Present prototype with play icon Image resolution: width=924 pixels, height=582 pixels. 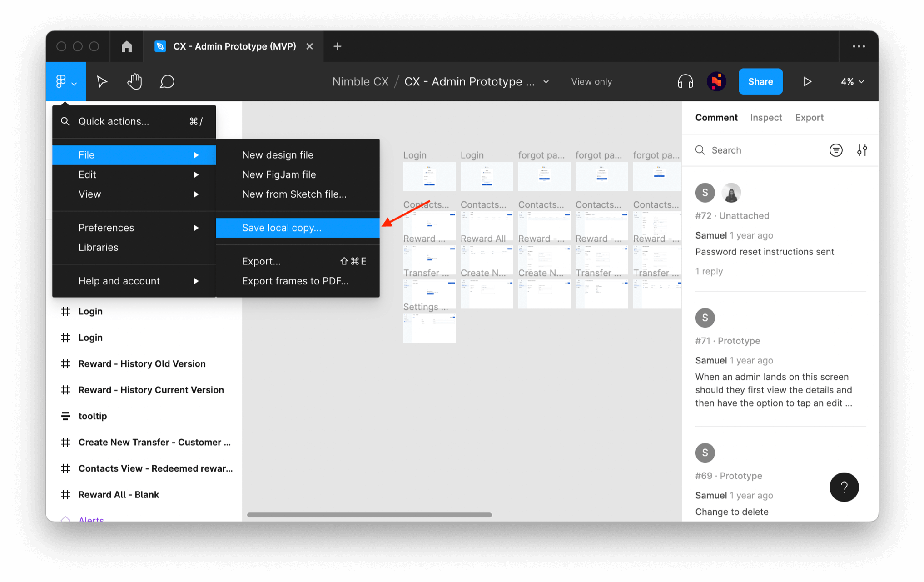tap(807, 82)
